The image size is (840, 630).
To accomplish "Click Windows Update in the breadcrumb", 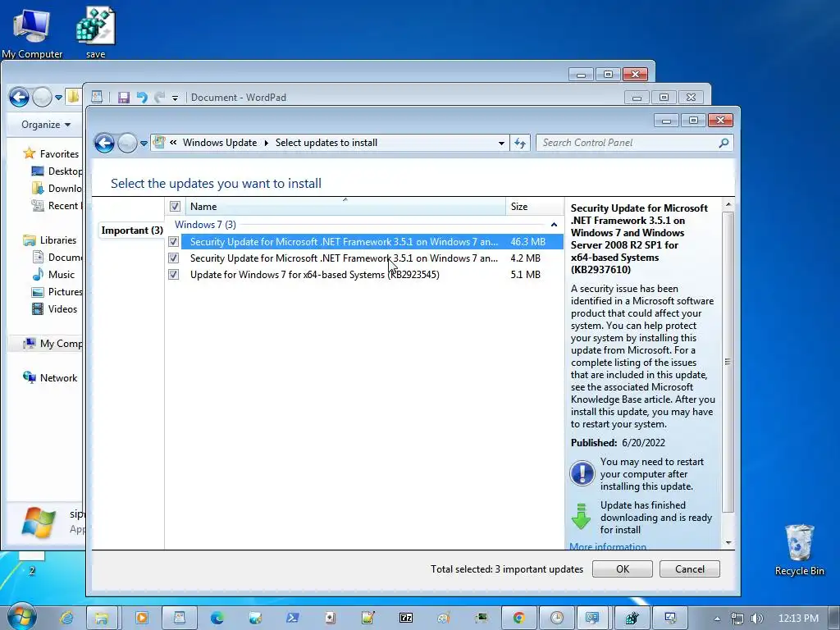I will coord(220,143).
